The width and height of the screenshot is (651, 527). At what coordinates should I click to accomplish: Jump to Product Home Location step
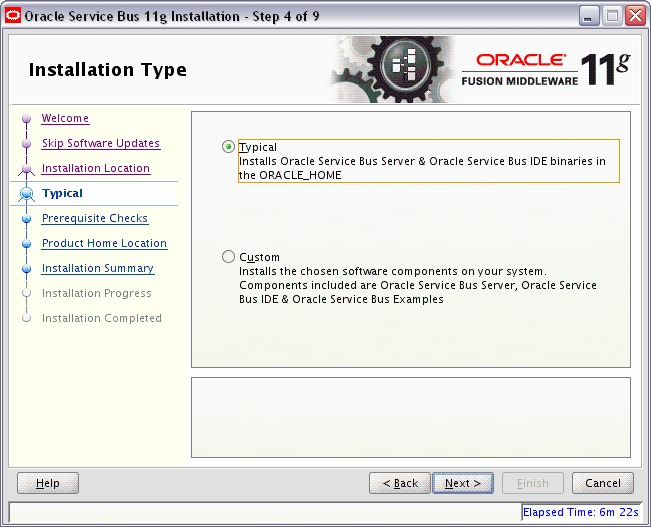click(105, 243)
